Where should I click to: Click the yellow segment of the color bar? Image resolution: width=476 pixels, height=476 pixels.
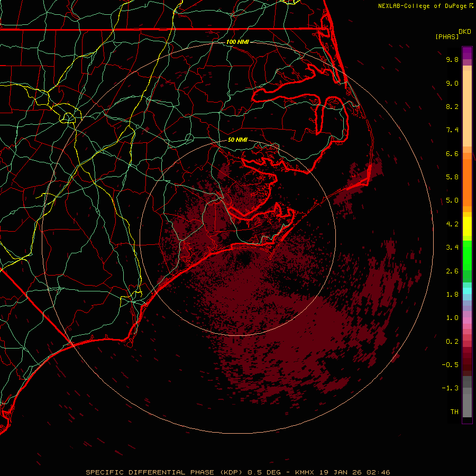pos(467,226)
